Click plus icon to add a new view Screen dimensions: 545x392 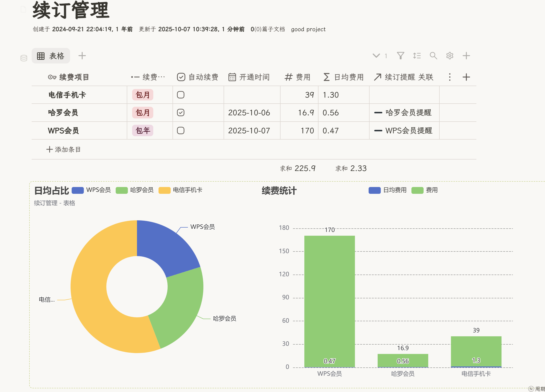coord(82,56)
